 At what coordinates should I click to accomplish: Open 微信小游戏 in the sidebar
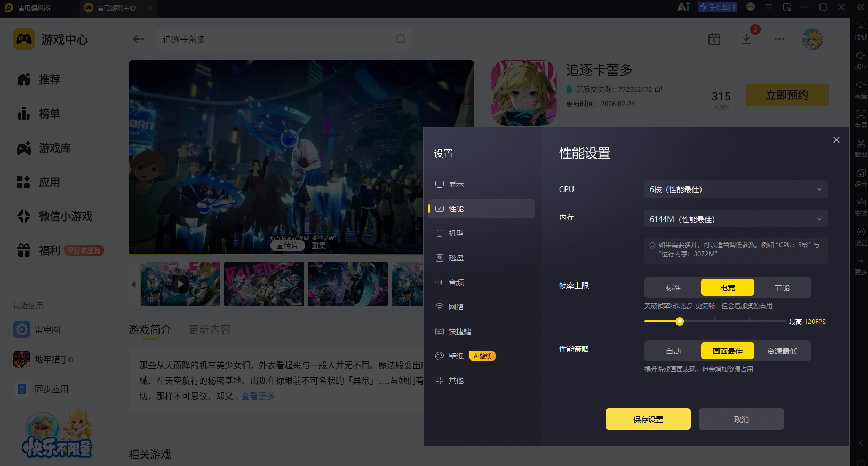point(54,216)
